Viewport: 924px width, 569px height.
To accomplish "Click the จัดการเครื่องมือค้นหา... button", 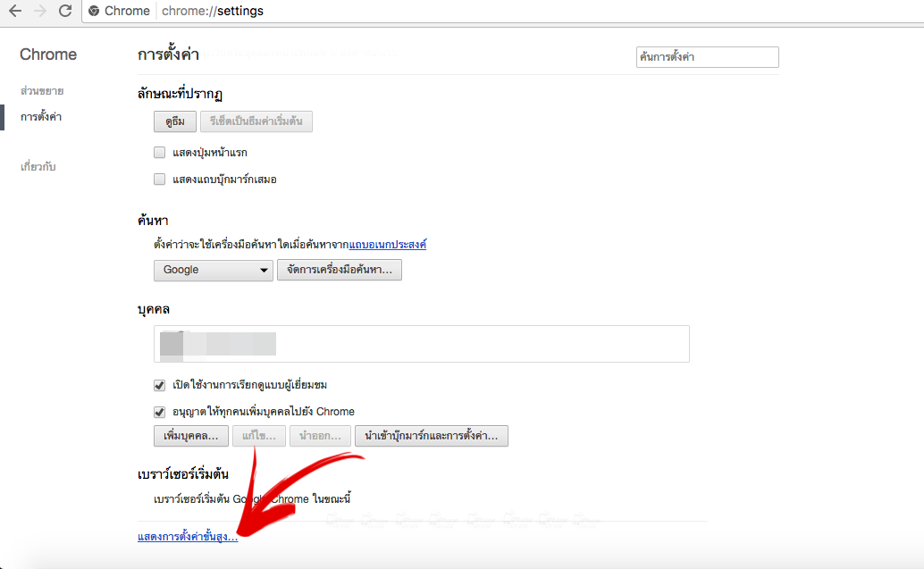I will coord(339,270).
